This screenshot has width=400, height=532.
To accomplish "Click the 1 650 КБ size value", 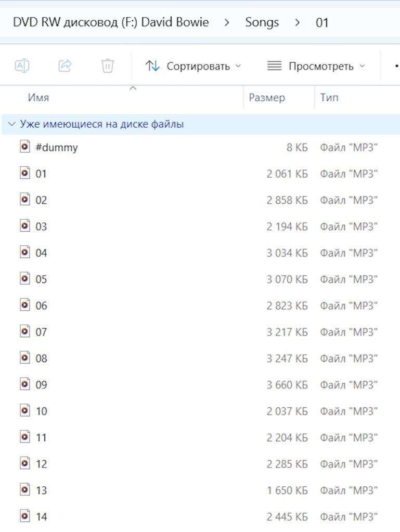I will pyautogui.click(x=287, y=490).
